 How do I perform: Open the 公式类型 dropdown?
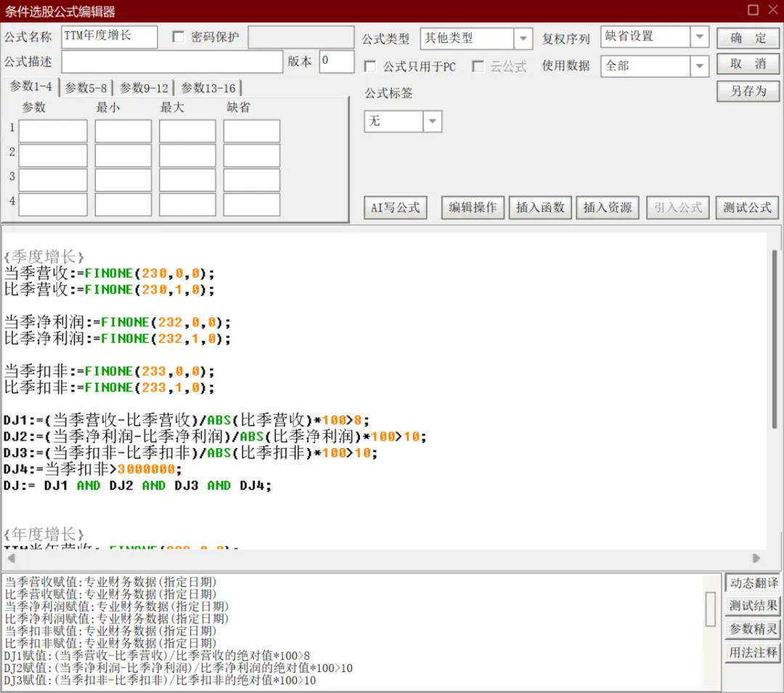click(x=523, y=38)
